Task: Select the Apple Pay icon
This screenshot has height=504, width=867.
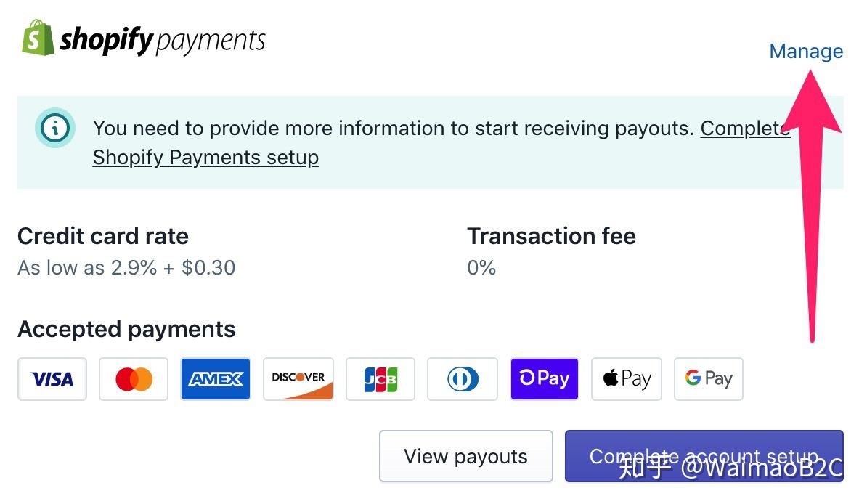Action: point(626,378)
